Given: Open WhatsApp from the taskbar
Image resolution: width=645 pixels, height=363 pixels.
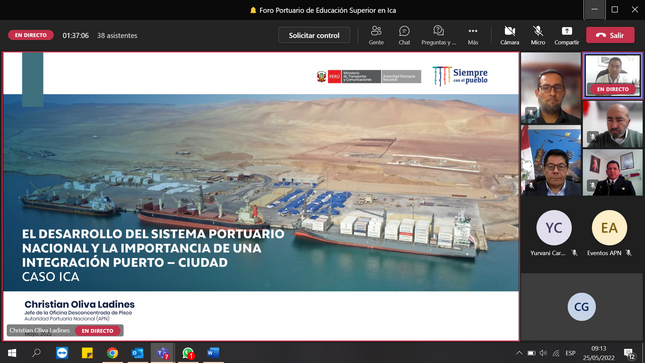Looking at the screenshot, I should 188,353.
